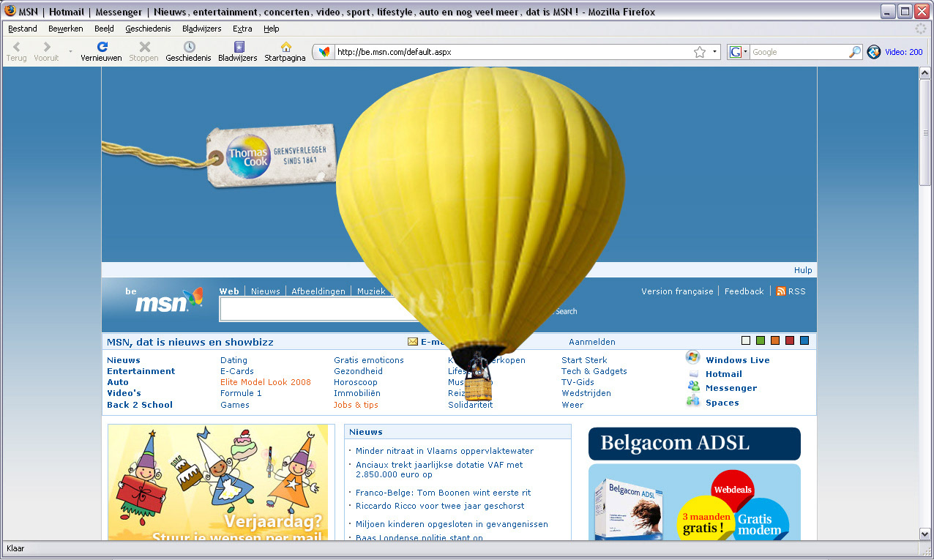Open the back/forward history dropdown arrow
This screenshot has width=934, height=560.
click(x=71, y=51)
